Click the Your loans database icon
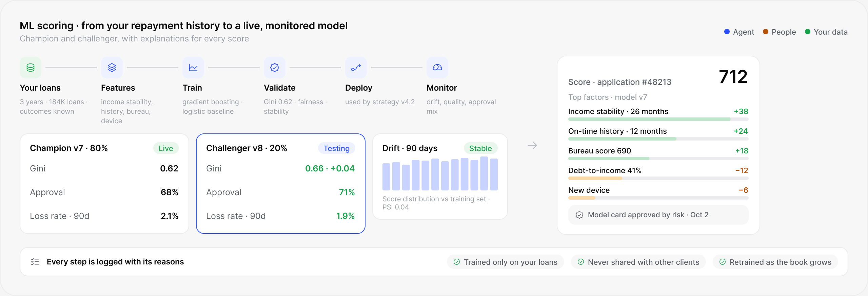Image resolution: width=868 pixels, height=296 pixels. pyautogui.click(x=31, y=68)
